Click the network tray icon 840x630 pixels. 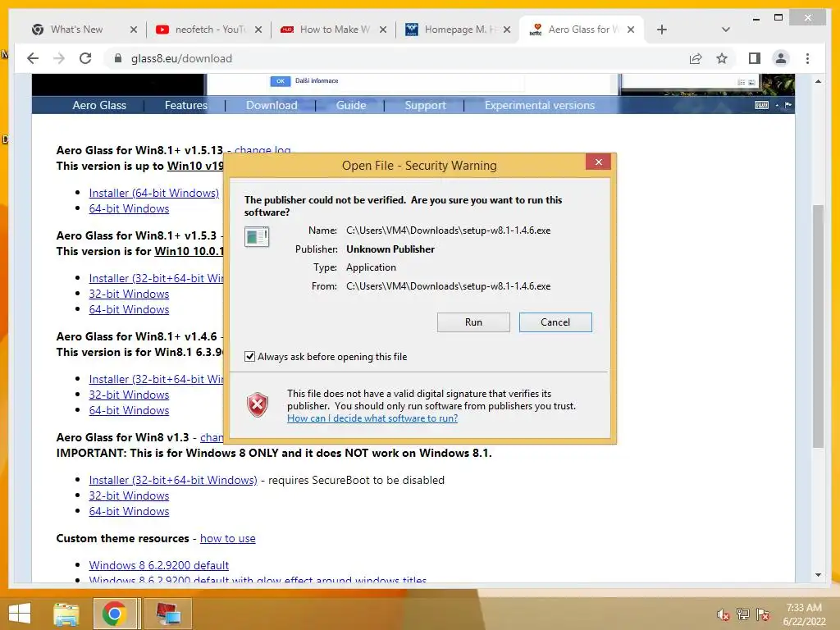tap(743, 614)
